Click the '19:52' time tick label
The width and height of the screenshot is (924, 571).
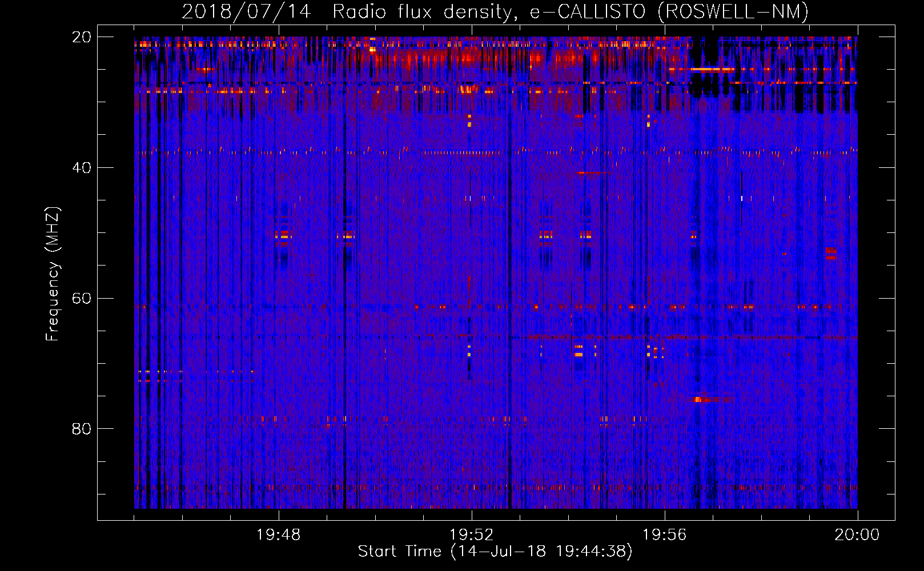click(472, 535)
